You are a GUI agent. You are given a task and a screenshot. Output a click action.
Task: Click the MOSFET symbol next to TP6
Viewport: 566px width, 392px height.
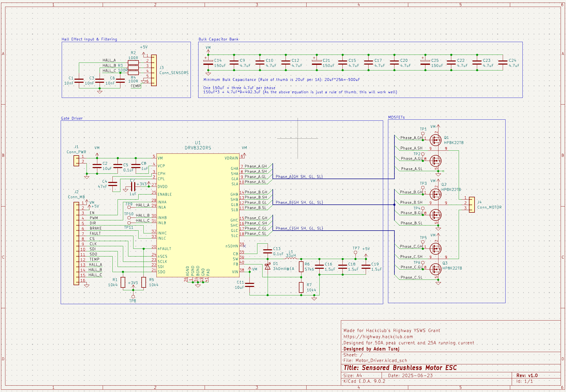pyautogui.click(x=435, y=269)
